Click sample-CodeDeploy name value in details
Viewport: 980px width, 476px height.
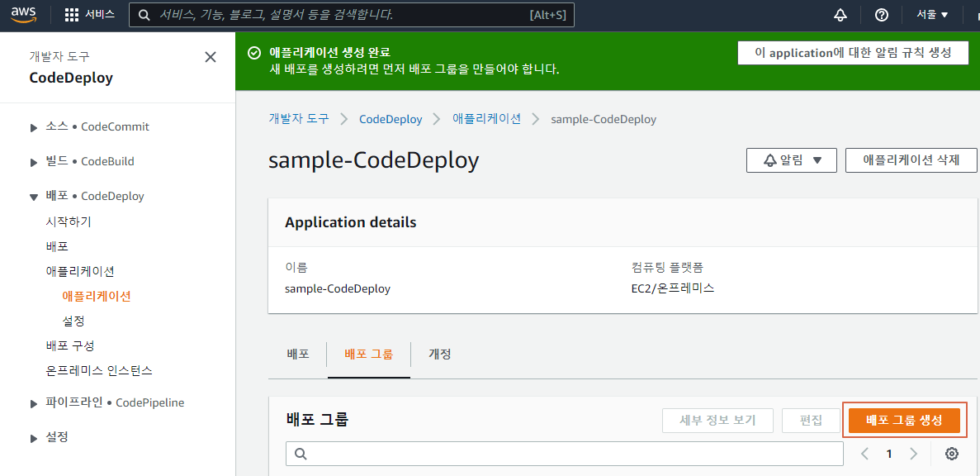(x=338, y=289)
